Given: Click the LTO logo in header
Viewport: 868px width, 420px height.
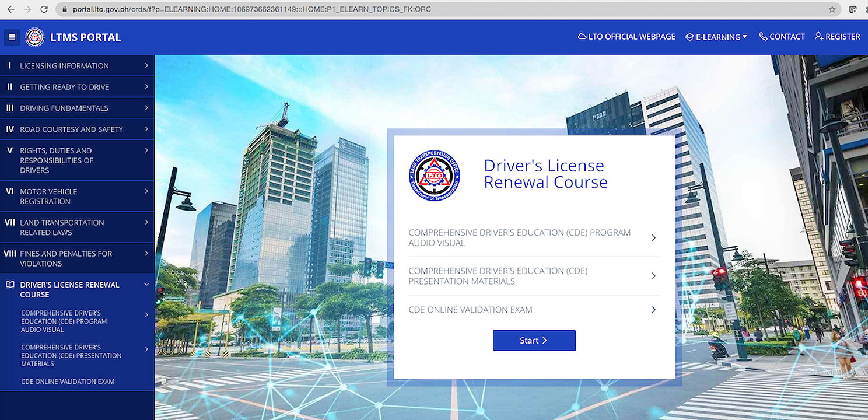Looking at the screenshot, I should click(x=35, y=37).
